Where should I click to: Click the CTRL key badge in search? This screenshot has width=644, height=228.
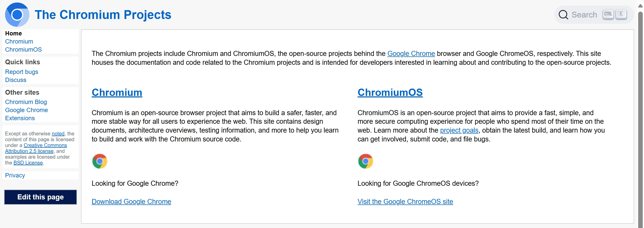click(608, 14)
